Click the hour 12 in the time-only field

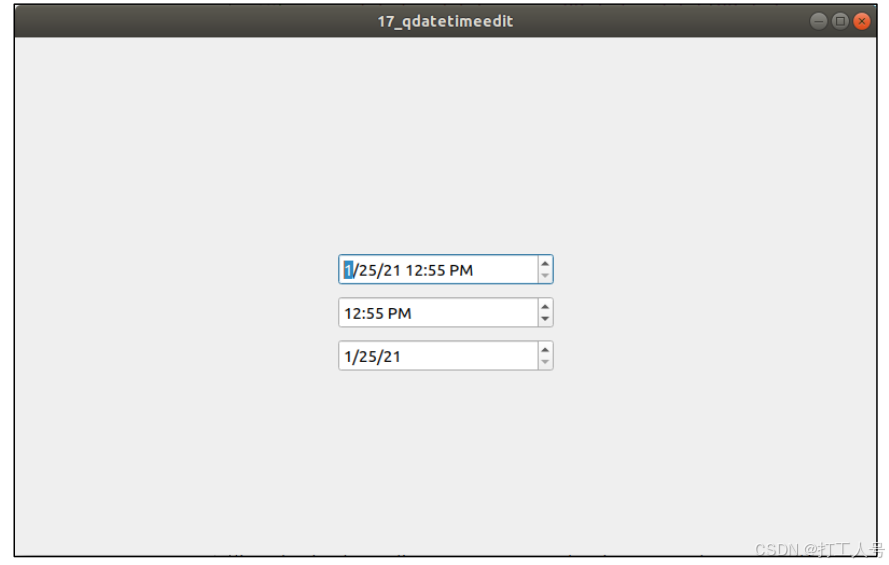tap(352, 313)
